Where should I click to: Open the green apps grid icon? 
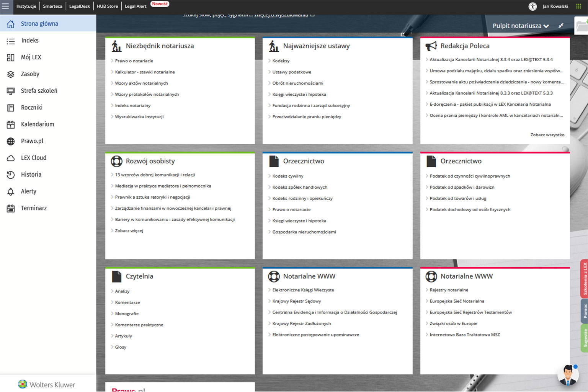pos(578,6)
